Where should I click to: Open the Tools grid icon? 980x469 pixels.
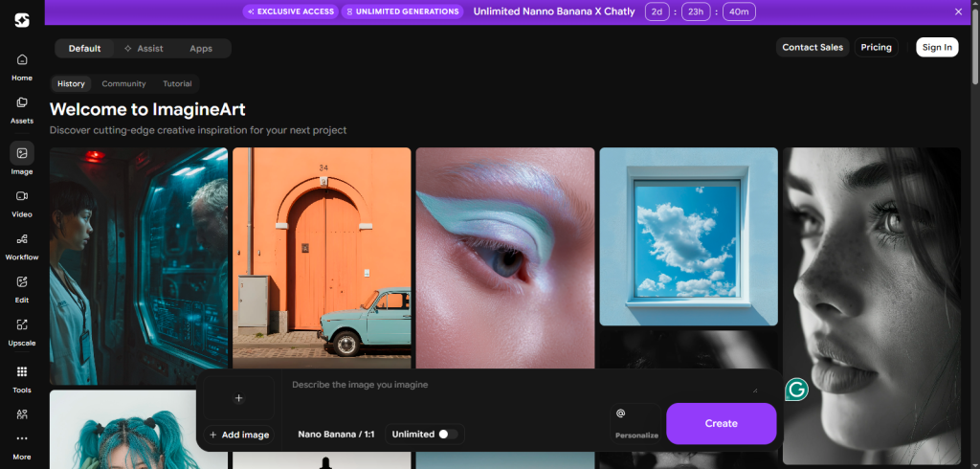point(22,372)
